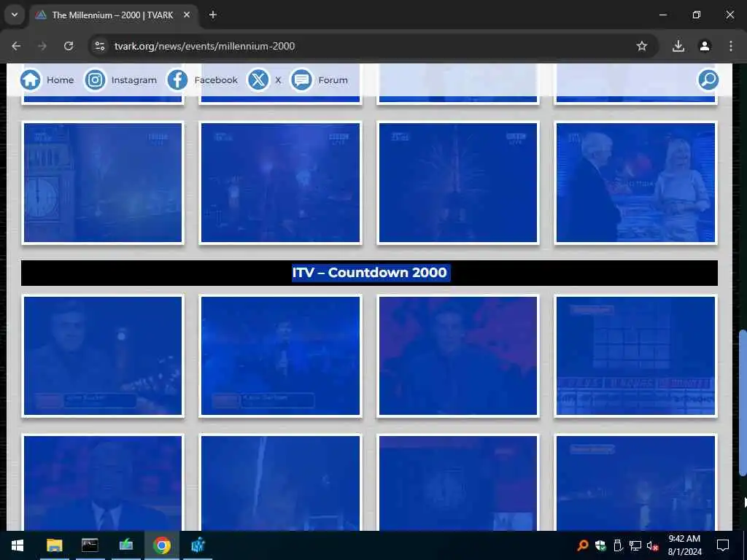Screen dimensions: 747x560
Task: Open the Windows Start menu
Action: pos(18,545)
